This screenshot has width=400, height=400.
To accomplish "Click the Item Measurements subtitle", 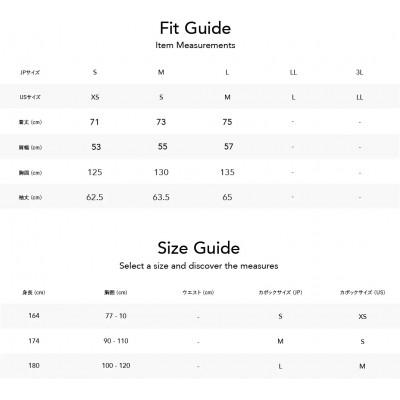I will [195, 45].
